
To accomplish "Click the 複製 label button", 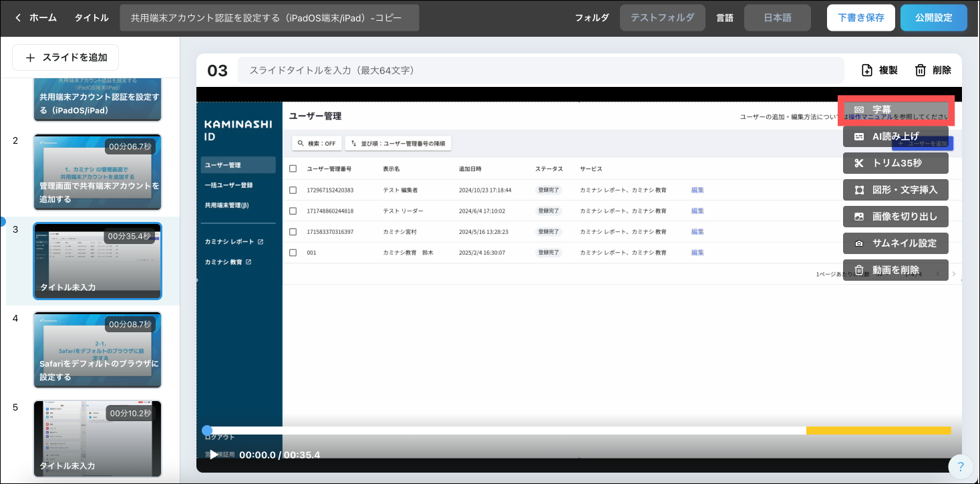I will (888, 70).
